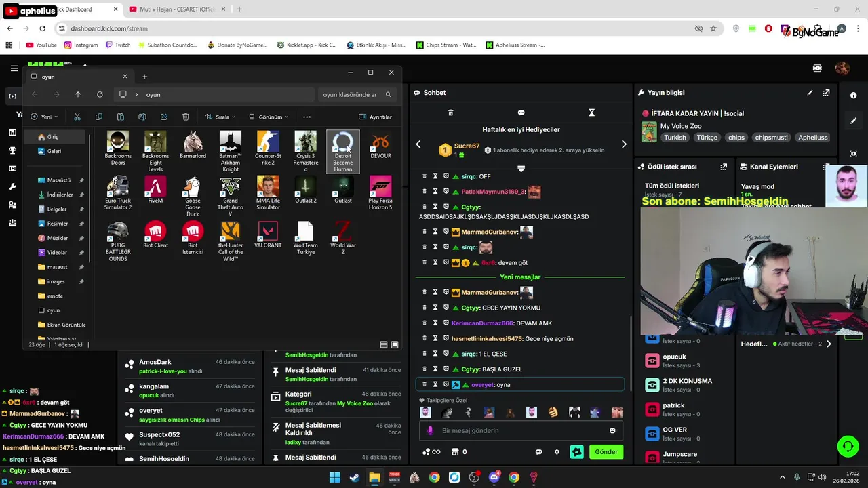868x488 pixels.
Task: Click the delete trash icon in Explorer toolbar
Action: [186, 117]
